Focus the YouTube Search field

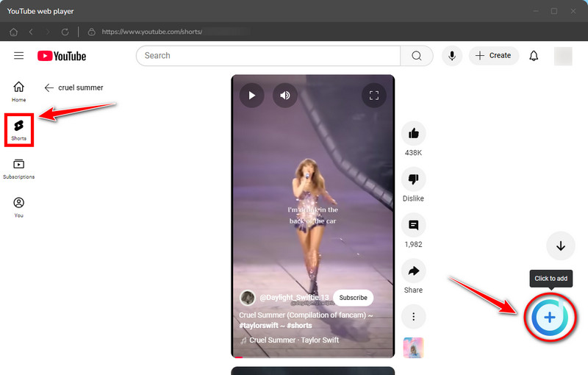[268, 56]
